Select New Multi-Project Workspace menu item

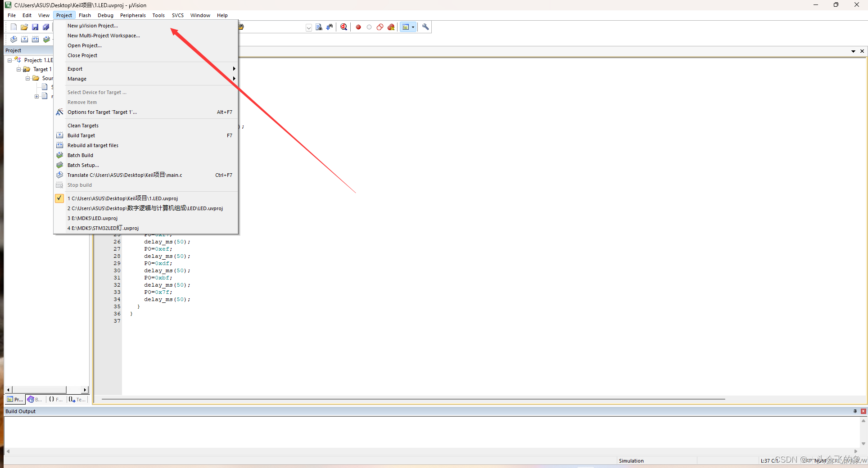146,36
